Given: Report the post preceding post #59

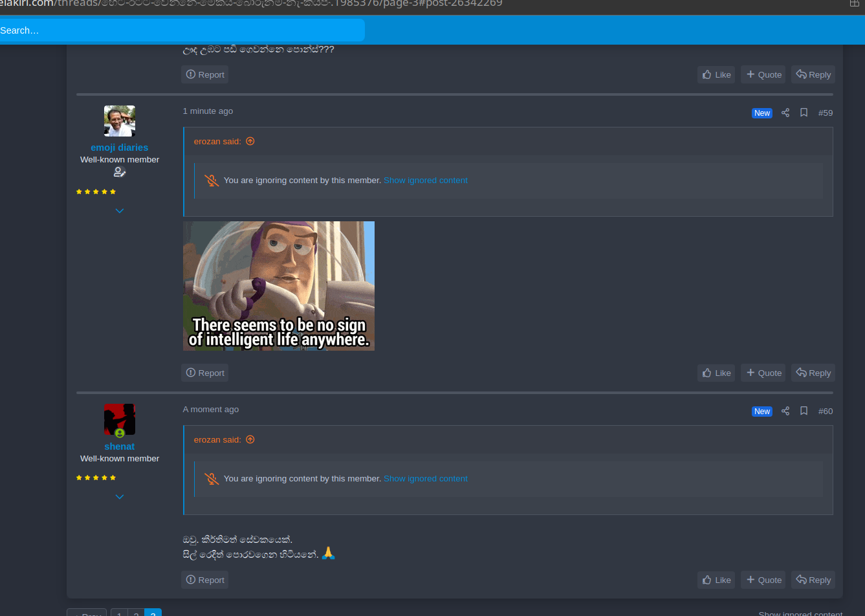Looking at the screenshot, I should tap(205, 74).
